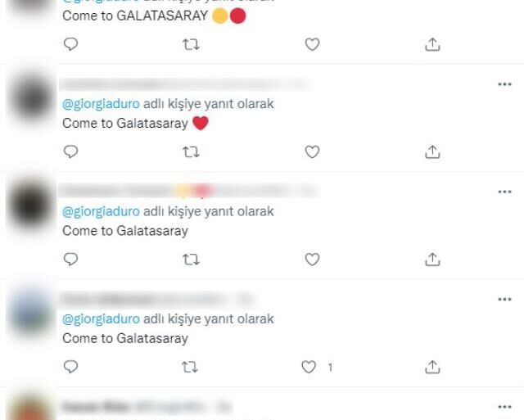
Task: Open the 1 like count on the tweet
Action: coord(330,368)
